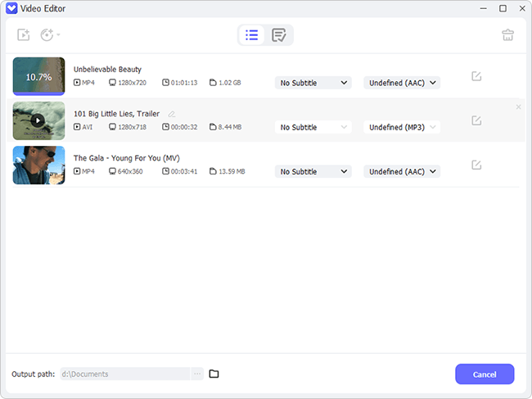The image size is (532, 399).
Task: Click the output path field d:\Documents
Action: (125, 374)
